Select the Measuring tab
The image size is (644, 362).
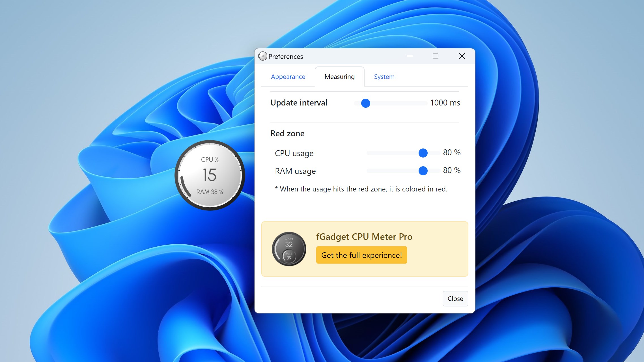click(339, 77)
